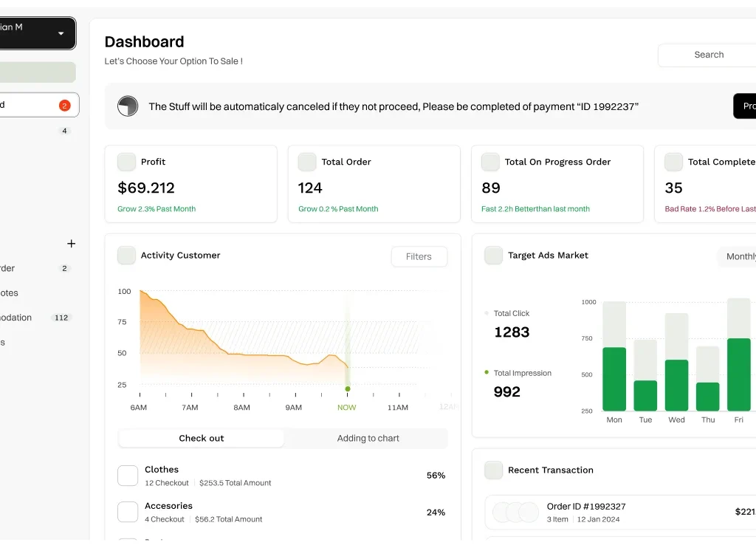
Task: Click the Activity Customer panel icon
Action: tap(126, 256)
